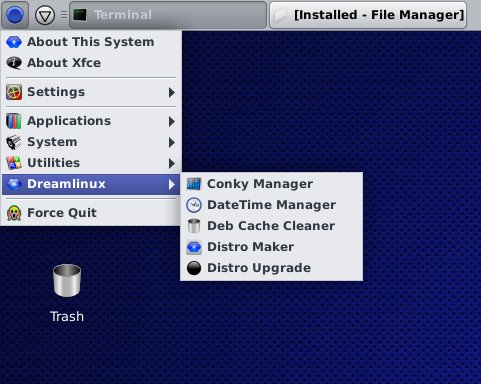Image resolution: width=481 pixels, height=384 pixels.
Task: Expand the Utilities submenu arrow
Action: tap(172, 163)
